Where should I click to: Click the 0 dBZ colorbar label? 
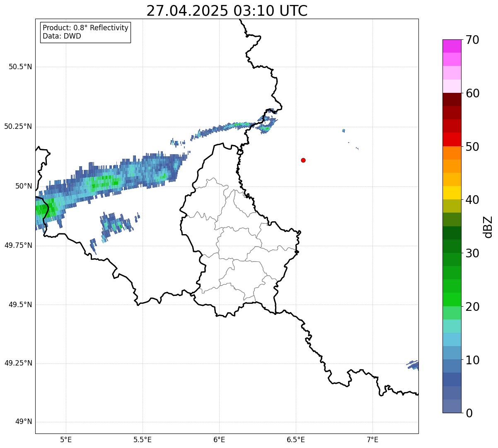[469, 413]
